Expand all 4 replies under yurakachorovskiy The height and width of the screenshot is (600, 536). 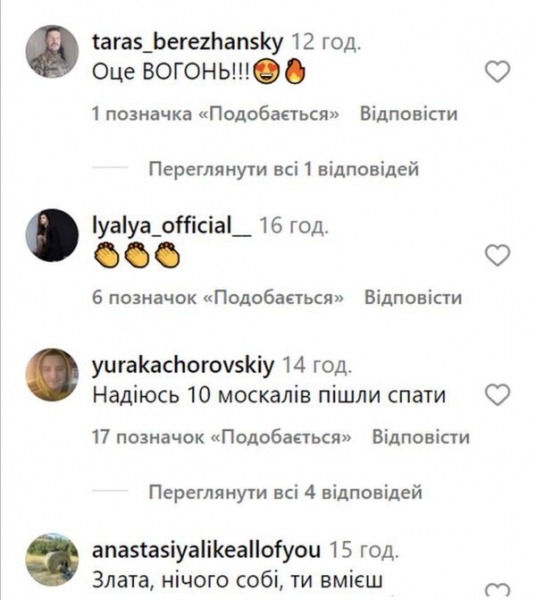tap(285, 492)
